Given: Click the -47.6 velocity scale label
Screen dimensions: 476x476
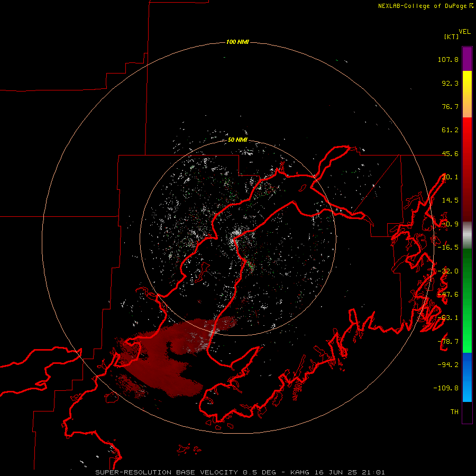Looking at the screenshot, I should 448,295.
